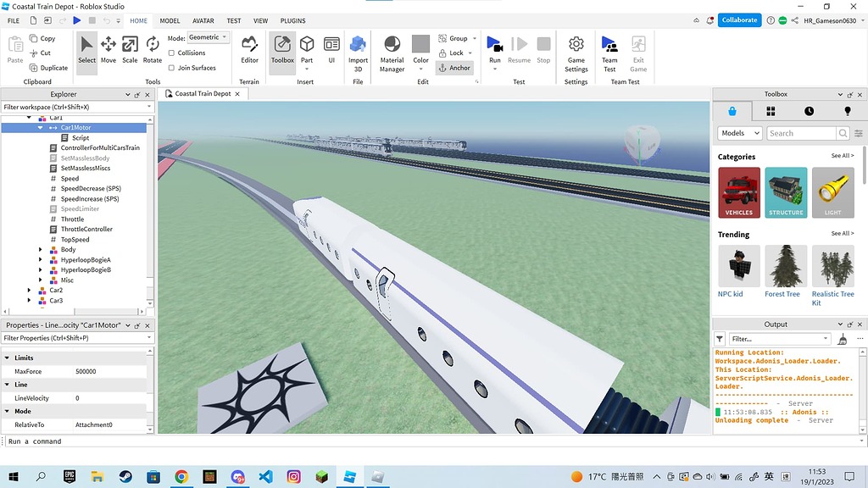Open the Material Manager

click(x=392, y=53)
